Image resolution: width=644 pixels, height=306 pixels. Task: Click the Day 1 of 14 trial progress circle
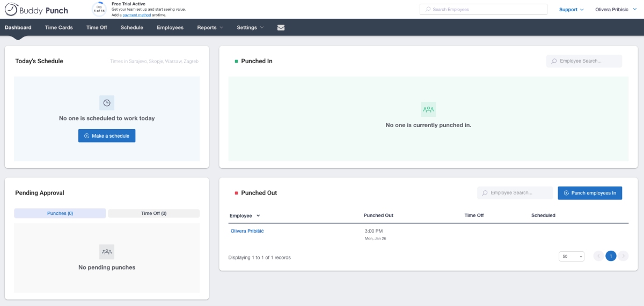click(99, 9)
